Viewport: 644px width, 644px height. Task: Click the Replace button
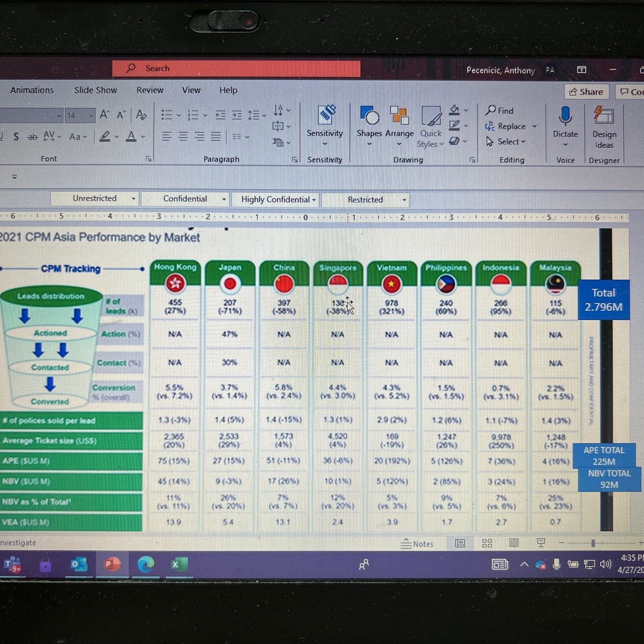click(x=511, y=126)
